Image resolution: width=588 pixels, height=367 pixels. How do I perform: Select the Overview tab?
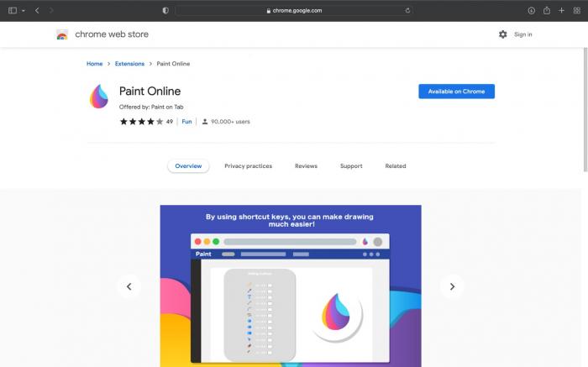pos(188,166)
